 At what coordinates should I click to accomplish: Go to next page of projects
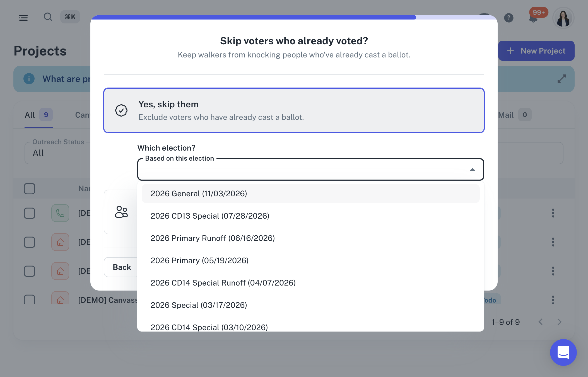[x=560, y=322]
